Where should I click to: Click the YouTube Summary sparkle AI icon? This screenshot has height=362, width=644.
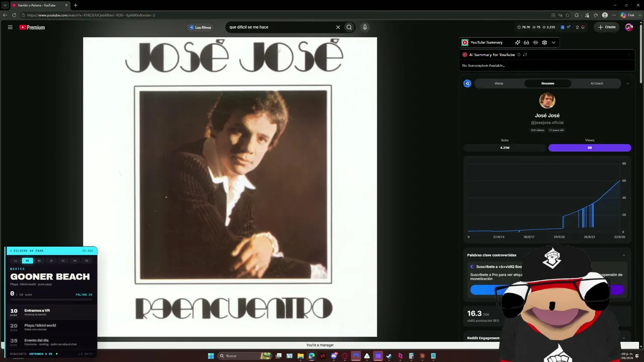(x=517, y=43)
